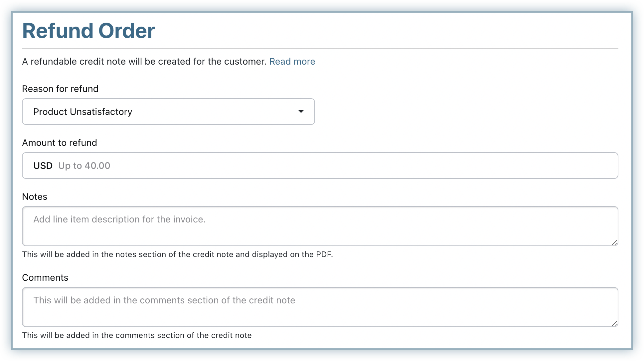Focus the Amount to refund input field

click(333, 166)
